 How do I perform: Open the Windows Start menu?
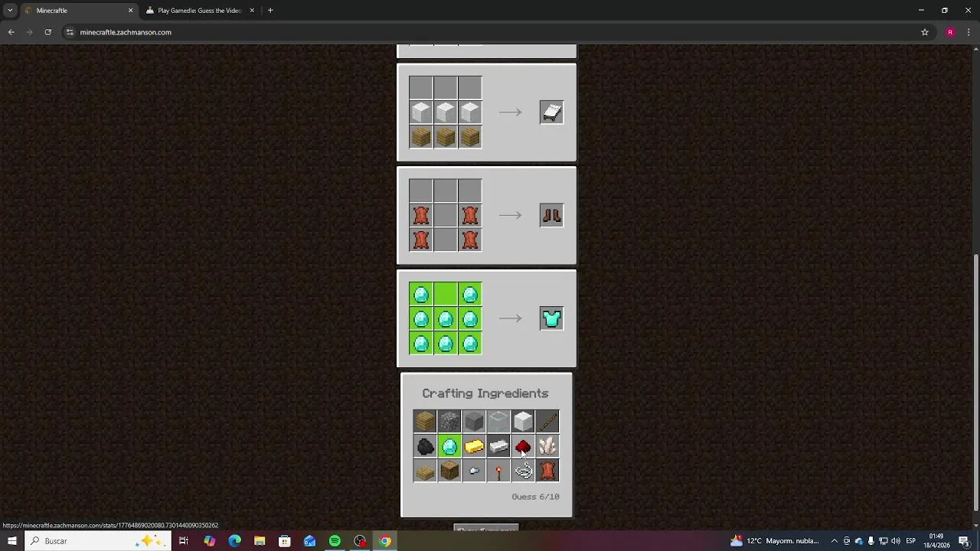point(11,541)
